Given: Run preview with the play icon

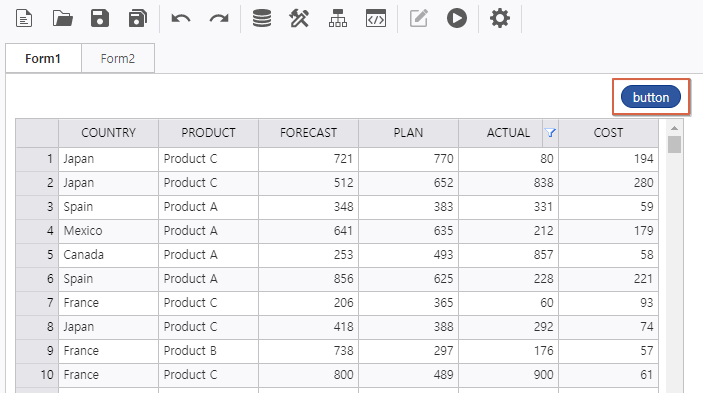Looking at the screenshot, I should [x=457, y=18].
